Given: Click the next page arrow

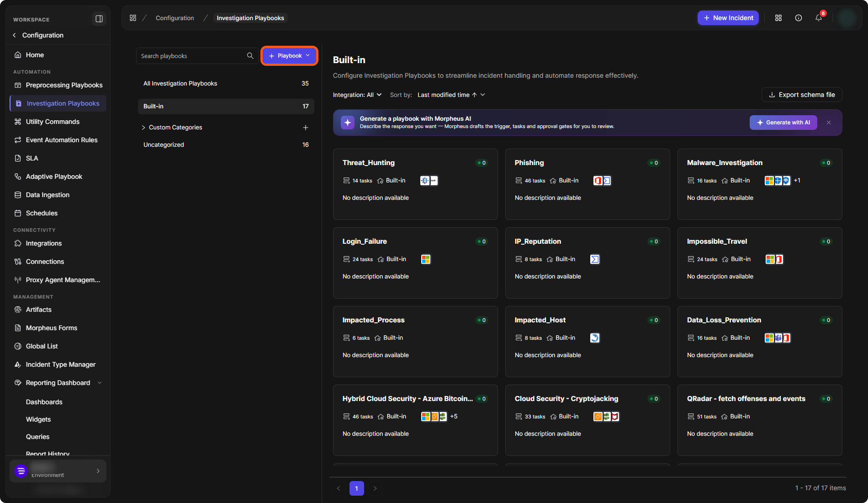Looking at the screenshot, I should click(x=375, y=488).
